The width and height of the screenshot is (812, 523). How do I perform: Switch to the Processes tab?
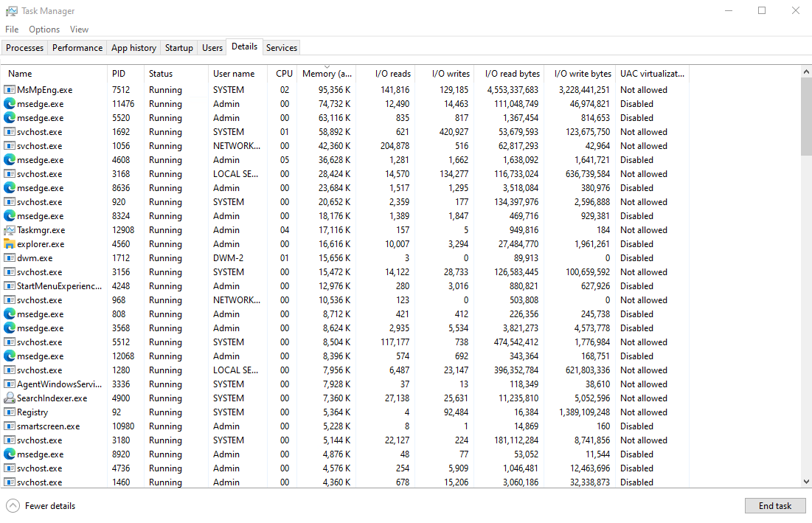pos(25,48)
